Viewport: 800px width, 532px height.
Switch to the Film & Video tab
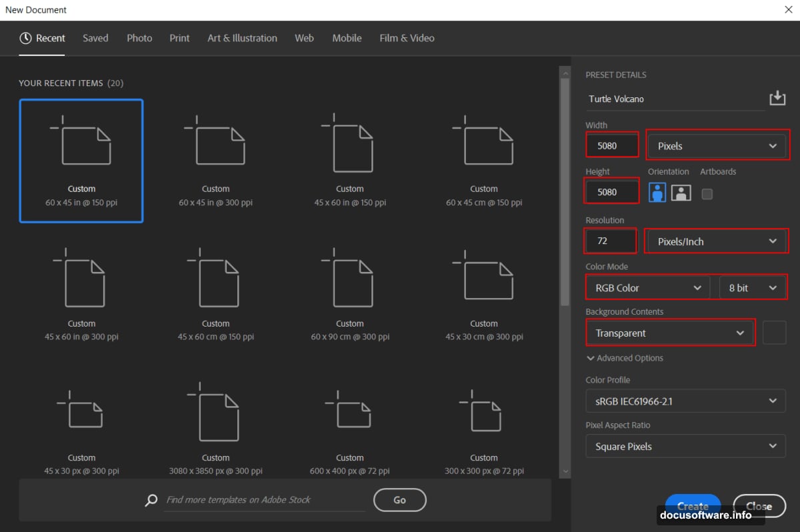click(x=407, y=38)
